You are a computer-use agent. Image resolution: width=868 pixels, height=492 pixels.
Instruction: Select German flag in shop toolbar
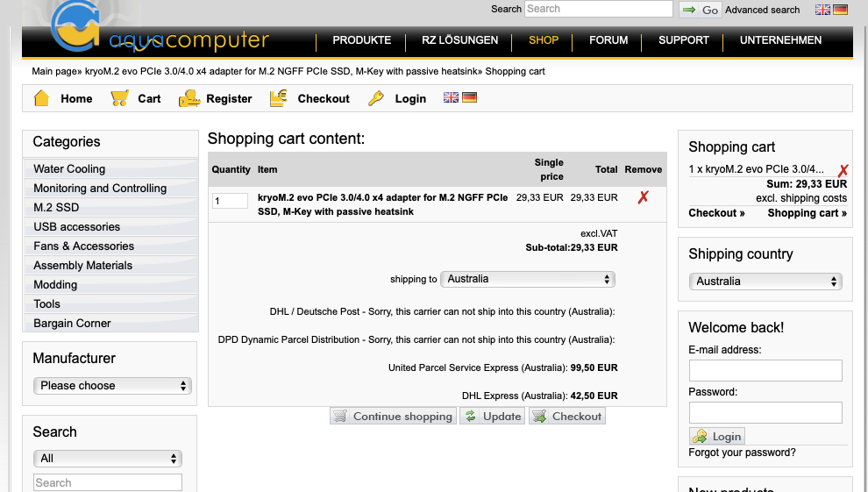(x=469, y=97)
